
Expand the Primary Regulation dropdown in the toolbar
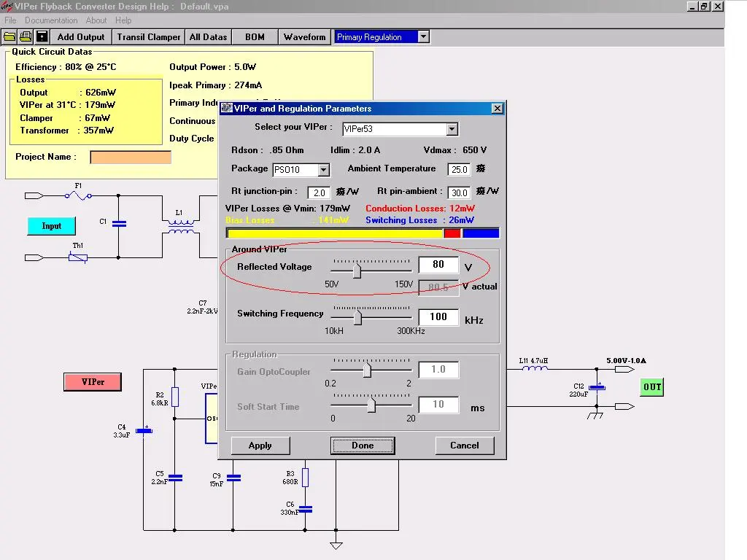(x=423, y=36)
